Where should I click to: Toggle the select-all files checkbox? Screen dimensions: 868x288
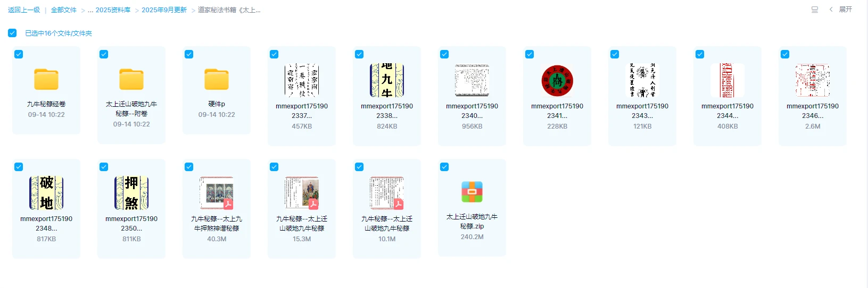coord(12,33)
